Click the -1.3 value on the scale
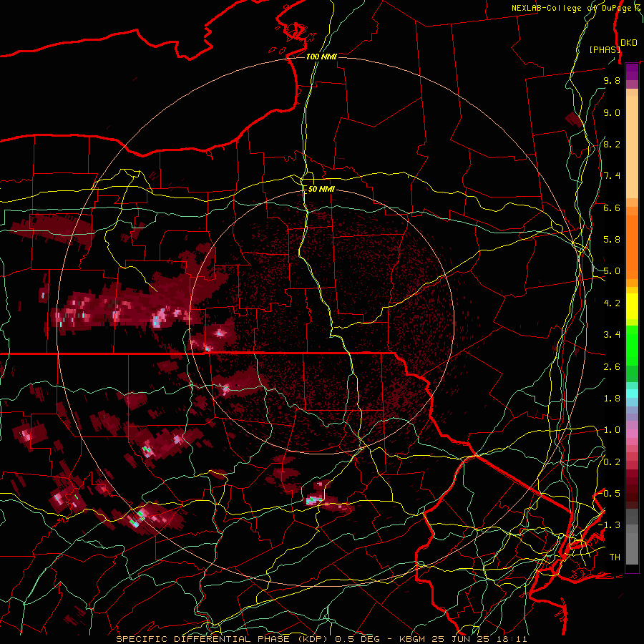 click(609, 525)
